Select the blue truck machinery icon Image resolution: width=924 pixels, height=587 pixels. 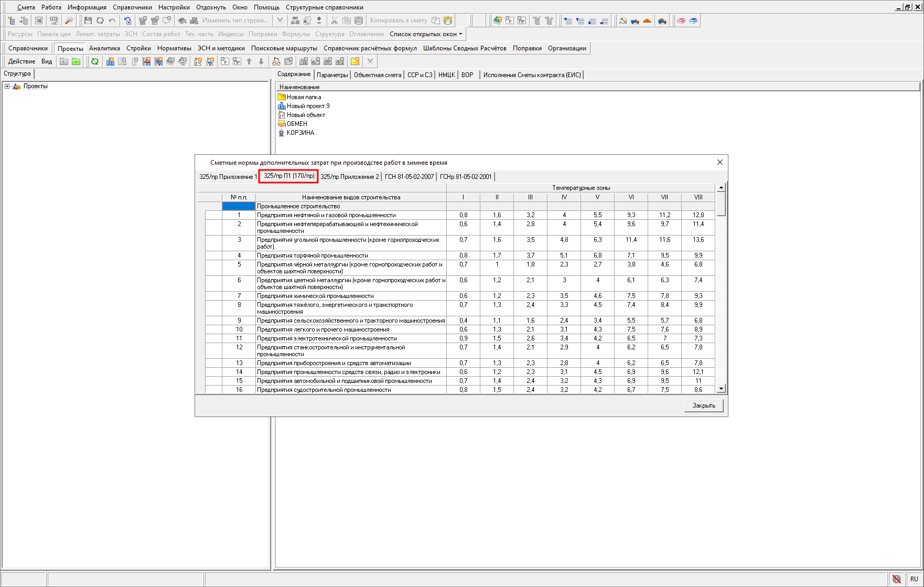[x=635, y=20]
